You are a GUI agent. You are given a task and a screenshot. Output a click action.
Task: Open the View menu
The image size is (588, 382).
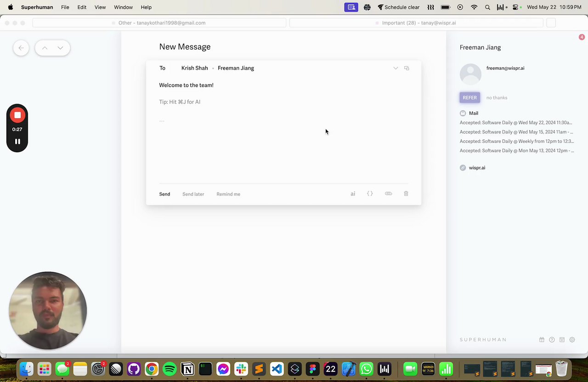(100, 7)
